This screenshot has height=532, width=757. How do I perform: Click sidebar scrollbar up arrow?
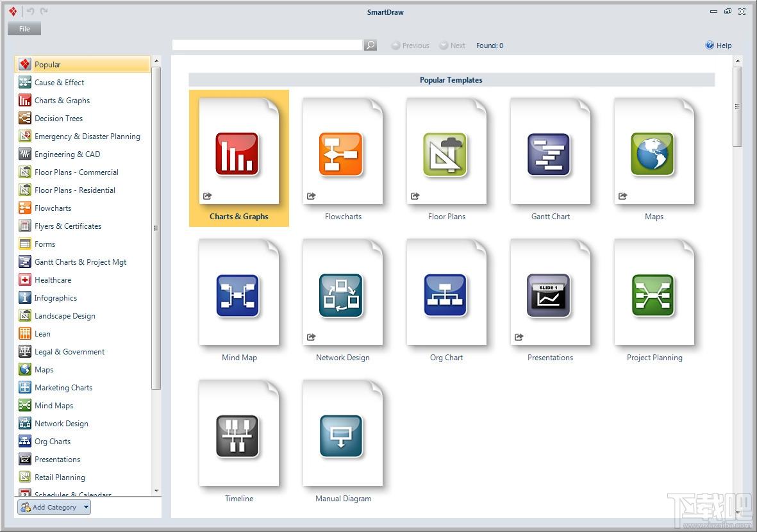(x=156, y=62)
